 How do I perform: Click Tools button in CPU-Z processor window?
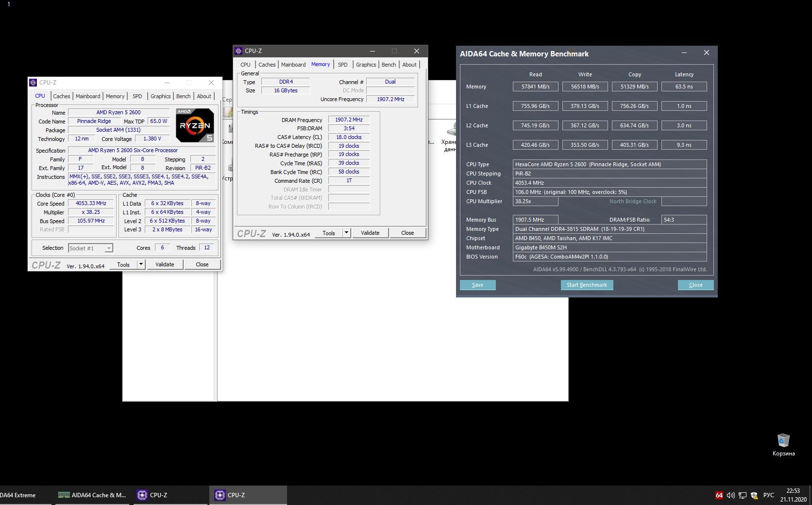pos(123,264)
